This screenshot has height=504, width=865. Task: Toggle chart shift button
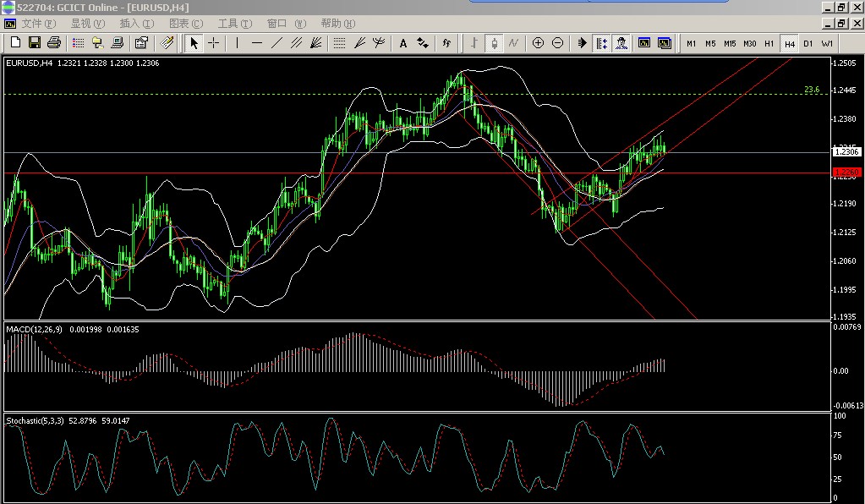point(601,43)
